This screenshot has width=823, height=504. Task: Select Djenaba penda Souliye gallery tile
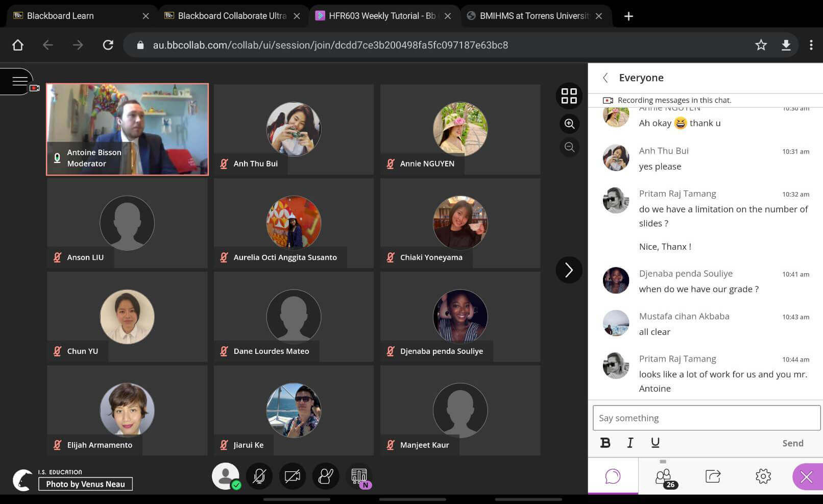pyautogui.click(x=460, y=317)
